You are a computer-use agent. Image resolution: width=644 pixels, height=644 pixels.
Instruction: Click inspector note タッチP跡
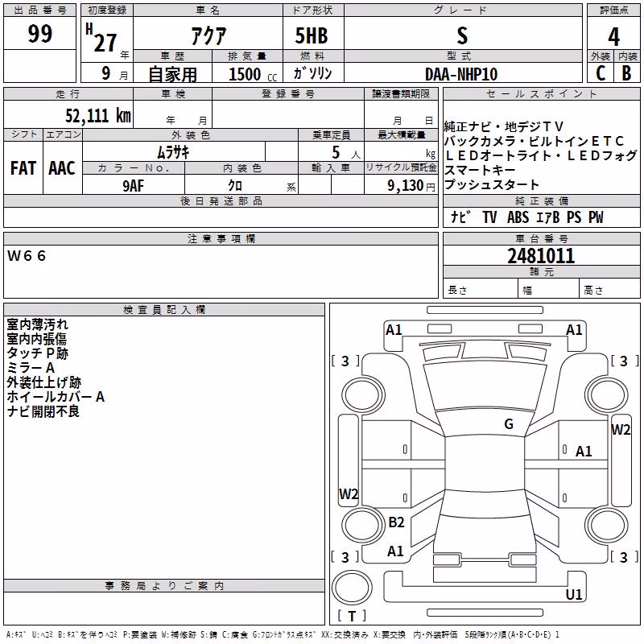pyautogui.click(x=37, y=353)
